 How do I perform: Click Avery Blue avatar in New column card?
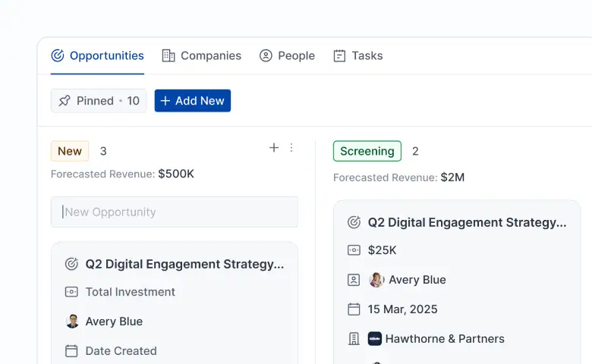click(x=72, y=322)
